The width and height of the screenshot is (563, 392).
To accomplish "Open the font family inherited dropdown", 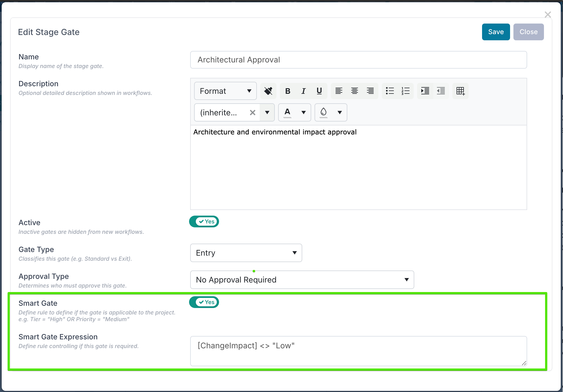I will click(267, 113).
